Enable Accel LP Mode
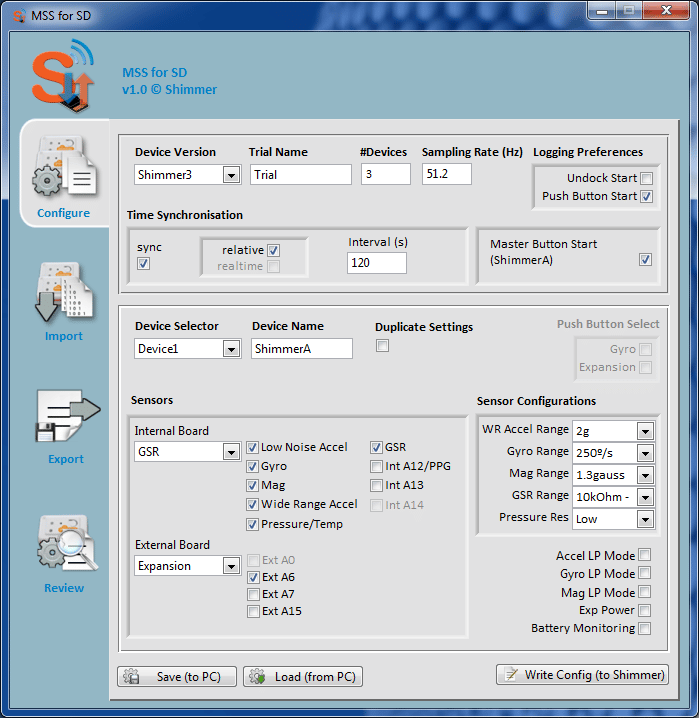Viewport: 699px width, 718px height. [x=645, y=555]
